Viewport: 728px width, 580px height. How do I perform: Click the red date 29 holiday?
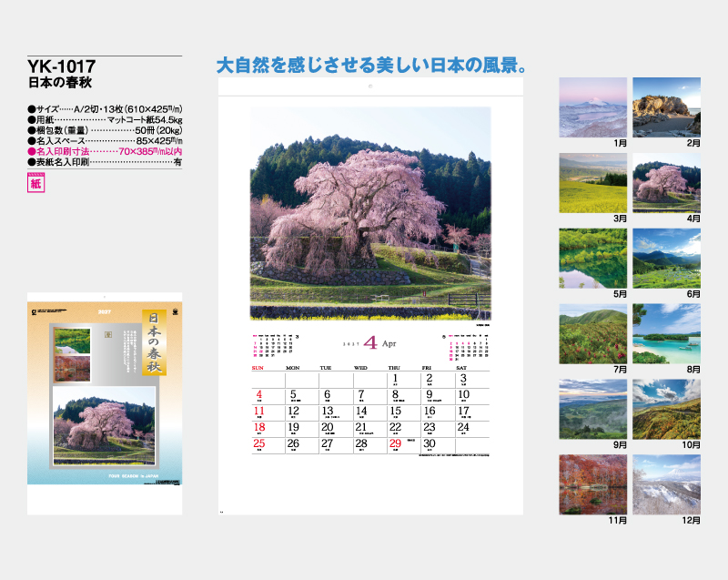coord(395,443)
